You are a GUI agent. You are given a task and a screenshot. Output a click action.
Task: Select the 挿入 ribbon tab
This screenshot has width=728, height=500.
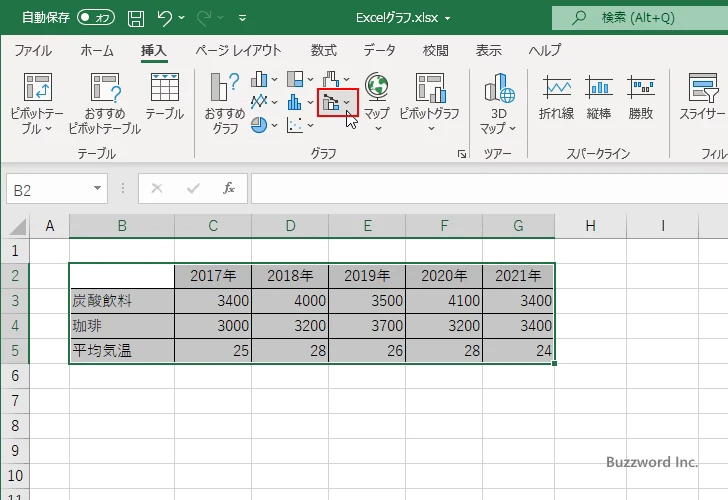(154, 50)
